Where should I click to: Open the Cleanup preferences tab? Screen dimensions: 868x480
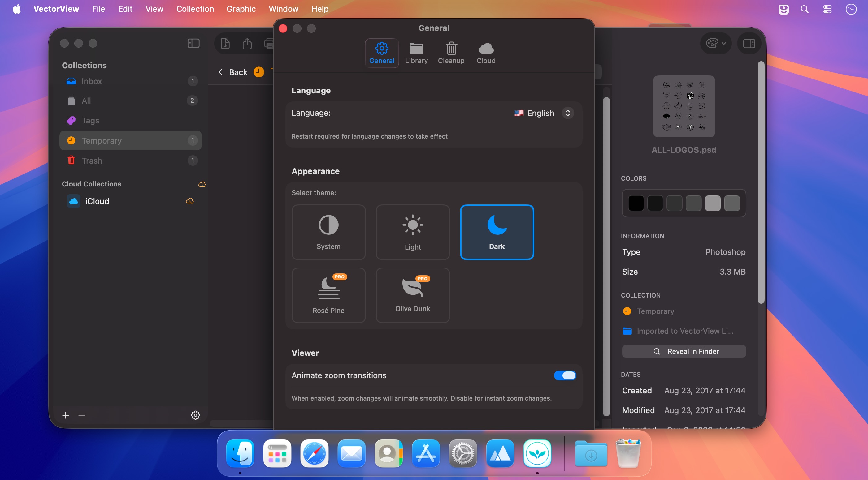click(451, 53)
